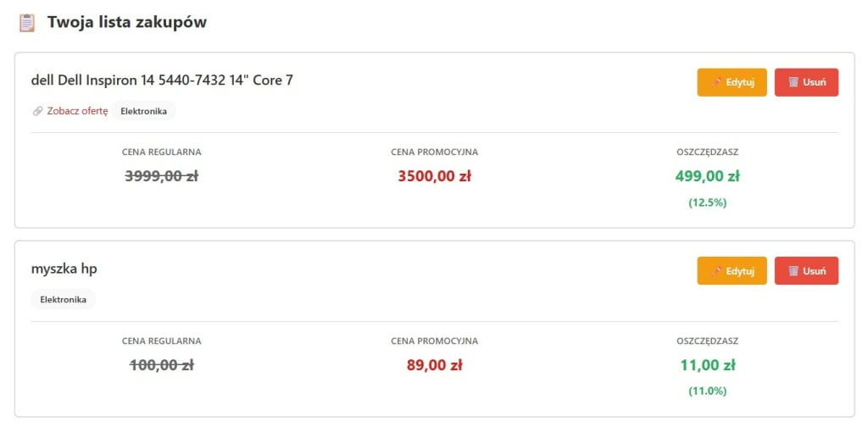Viewport: 868px width, 438px height.
Task: Click the pencil icon on myszka hp's Edytuj
Action: pyautogui.click(x=716, y=271)
